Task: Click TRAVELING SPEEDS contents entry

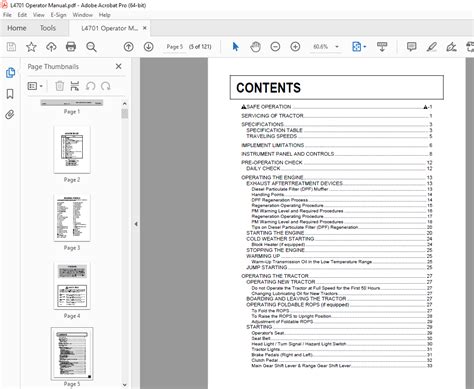Action: 339,136
